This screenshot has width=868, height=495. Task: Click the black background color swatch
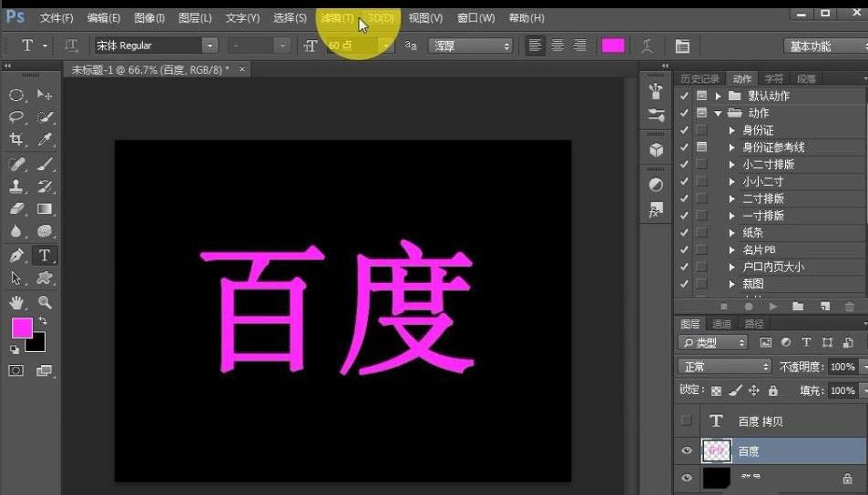[38, 345]
